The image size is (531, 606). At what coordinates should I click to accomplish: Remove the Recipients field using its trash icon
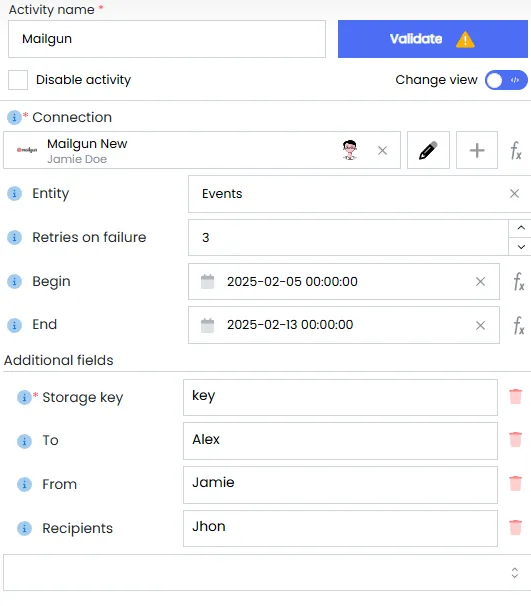click(516, 528)
